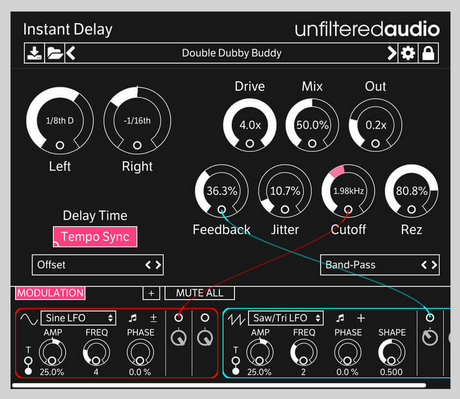Click the Band-Pass filter selector right arrow
Viewport: 460px width, 399px height.
(x=434, y=265)
